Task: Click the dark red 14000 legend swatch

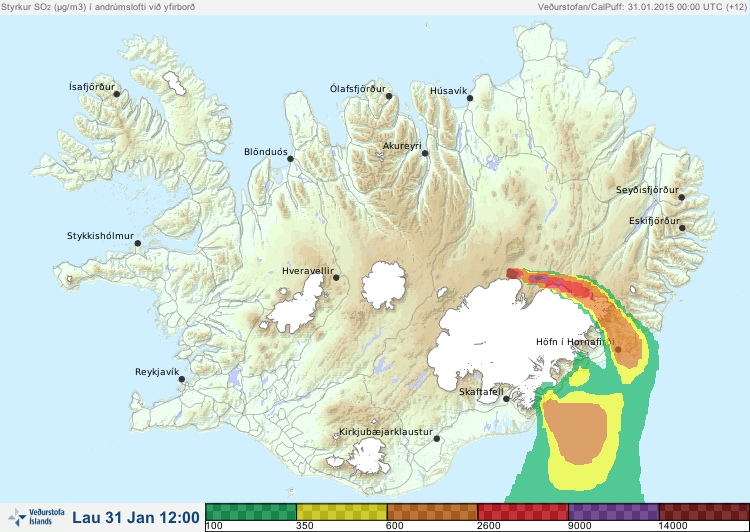Action: tap(704, 512)
